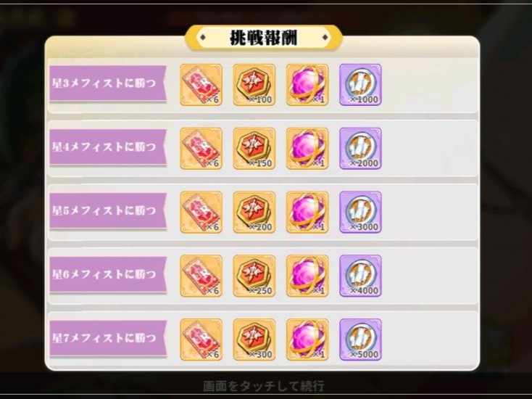This screenshot has height=399, width=532.
Task: Select the ×1000 silver coin reward
Action: coord(361,85)
